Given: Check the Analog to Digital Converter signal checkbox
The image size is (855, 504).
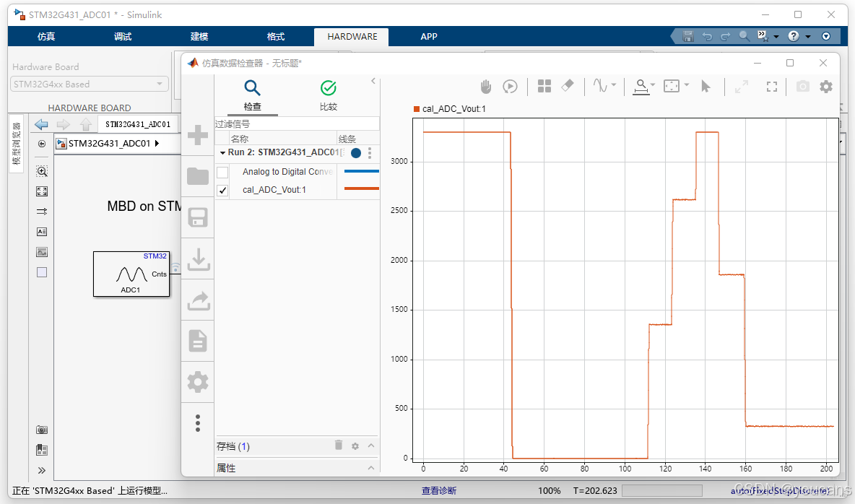Looking at the screenshot, I should click(x=222, y=173).
